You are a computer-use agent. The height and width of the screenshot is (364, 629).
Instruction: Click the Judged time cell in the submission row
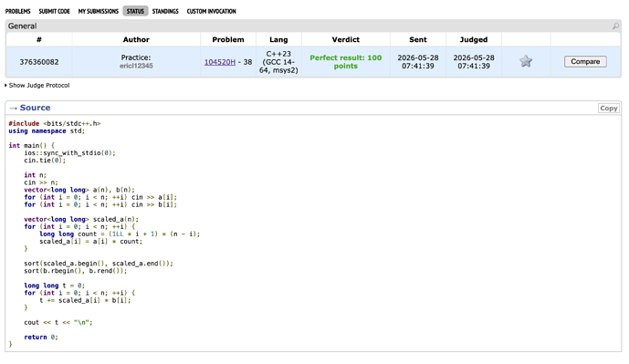coord(474,62)
